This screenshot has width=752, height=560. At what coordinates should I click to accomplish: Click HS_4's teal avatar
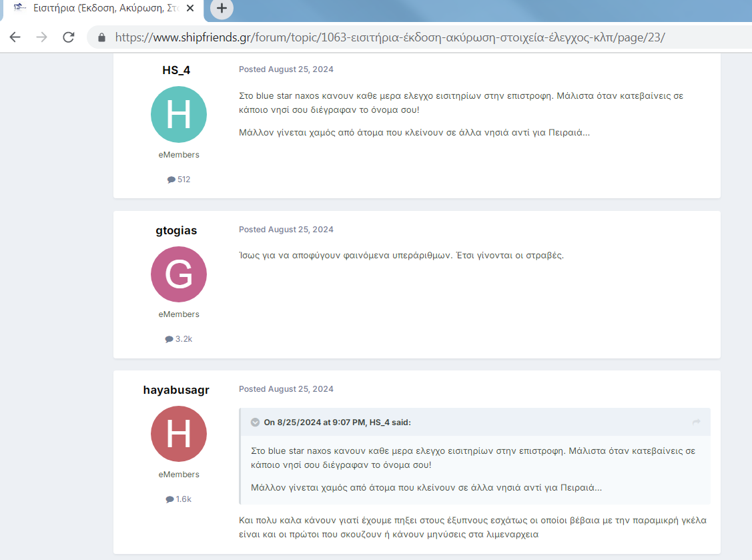(x=179, y=114)
